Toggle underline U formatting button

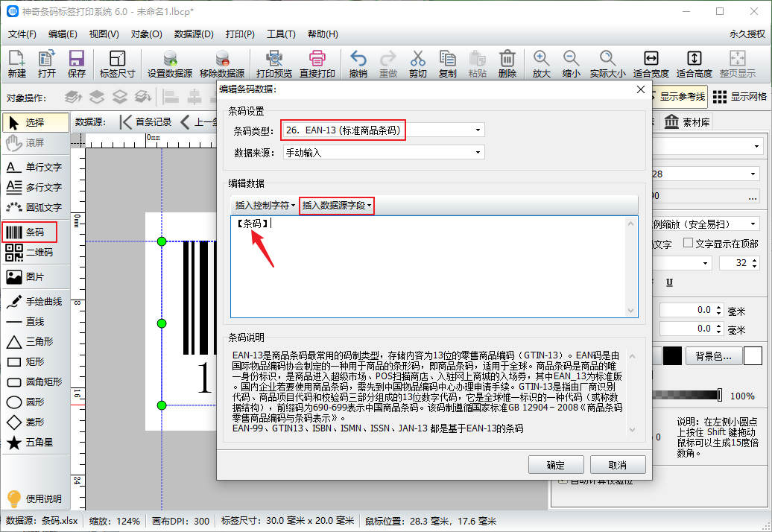tap(670, 282)
